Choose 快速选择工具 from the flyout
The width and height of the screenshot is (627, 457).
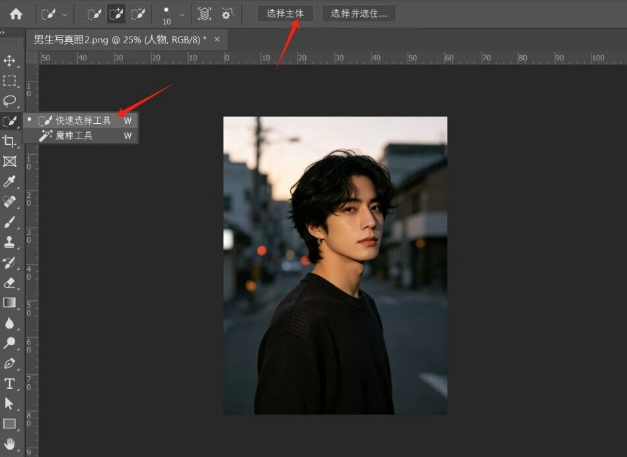81,120
